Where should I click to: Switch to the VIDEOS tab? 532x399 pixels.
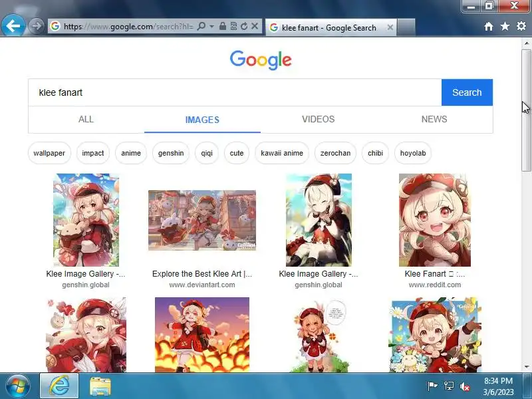coord(319,120)
